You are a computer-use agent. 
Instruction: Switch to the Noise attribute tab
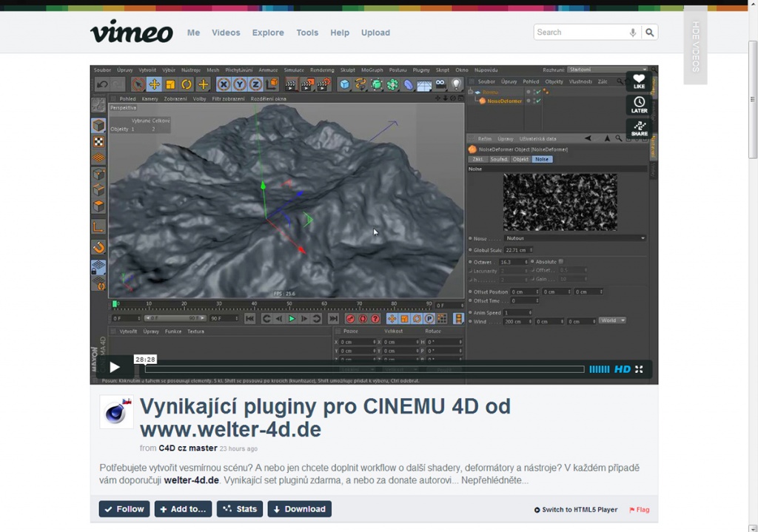(542, 159)
